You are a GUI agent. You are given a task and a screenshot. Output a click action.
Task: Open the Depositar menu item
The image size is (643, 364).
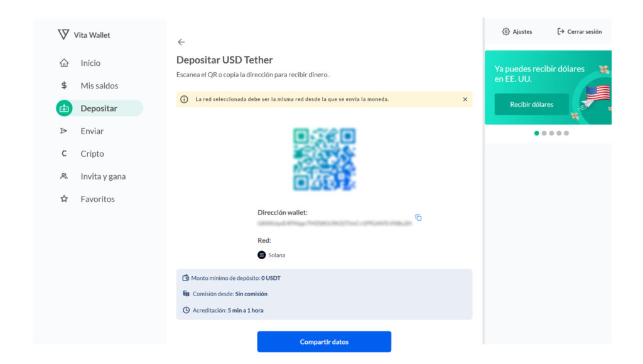pyautogui.click(x=99, y=109)
